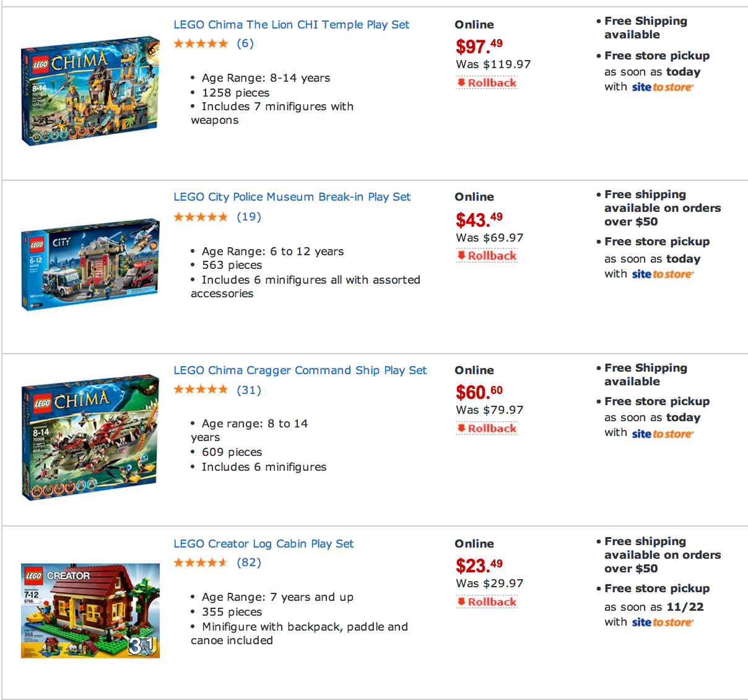Open LEGO City Police Museum Break-in Play Set link
The image size is (748, 700).
pos(292,197)
